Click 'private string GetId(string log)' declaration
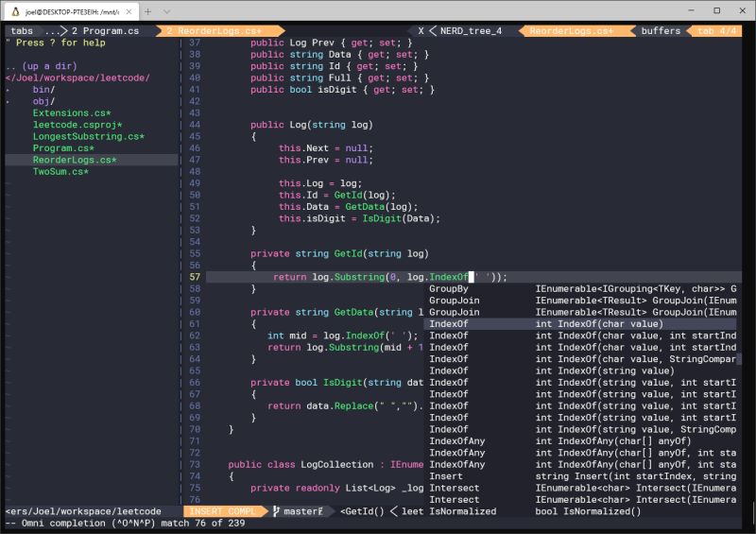 coord(339,253)
